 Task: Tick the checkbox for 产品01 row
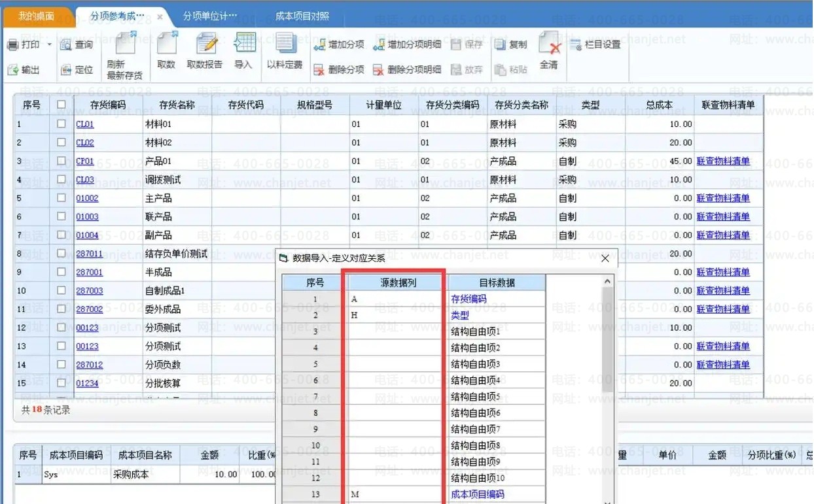pos(62,161)
